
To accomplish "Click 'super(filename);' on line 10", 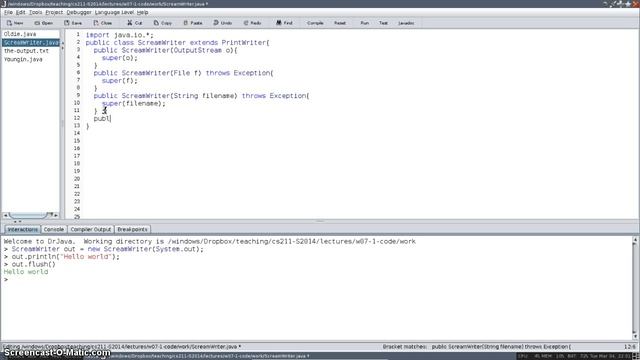I will (134, 104).
